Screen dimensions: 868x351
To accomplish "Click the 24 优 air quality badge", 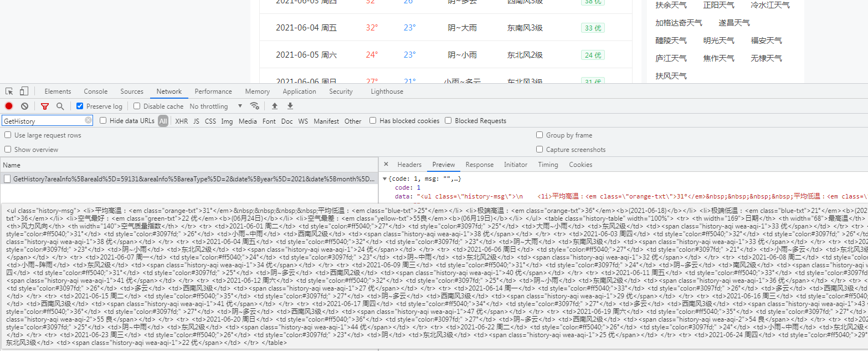I will (593, 55).
